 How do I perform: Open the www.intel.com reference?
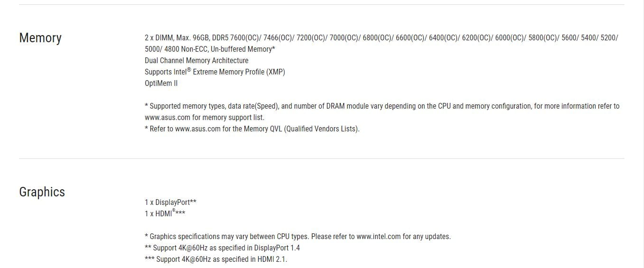[379, 237]
